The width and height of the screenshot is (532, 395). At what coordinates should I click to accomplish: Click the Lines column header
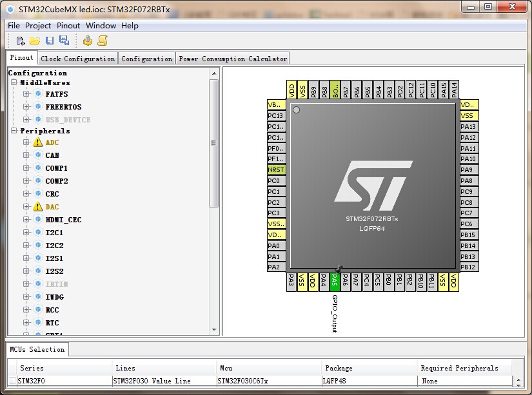[164, 368]
